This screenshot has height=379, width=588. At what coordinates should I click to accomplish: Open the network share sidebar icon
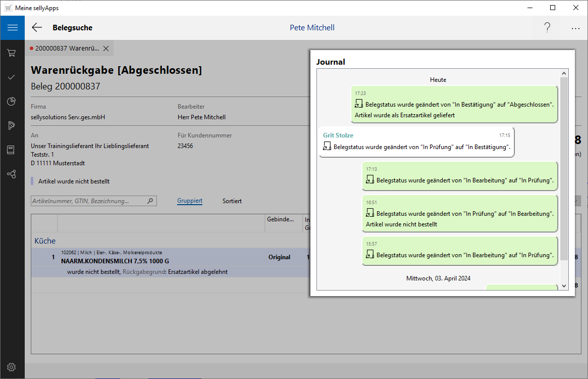coord(12,174)
